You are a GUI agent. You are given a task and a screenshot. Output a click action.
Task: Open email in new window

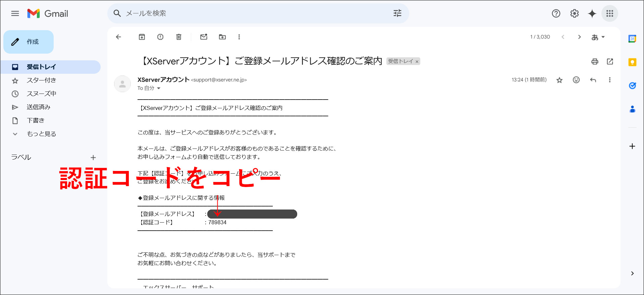(x=610, y=61)
